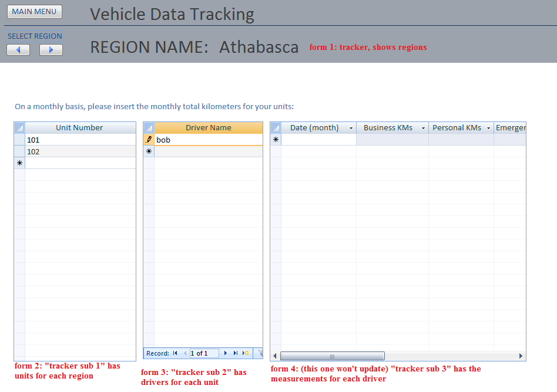Screen dimensions: 557x392
Task: Click the record number box 1 of 1
Action: click(x=204, y=353)
